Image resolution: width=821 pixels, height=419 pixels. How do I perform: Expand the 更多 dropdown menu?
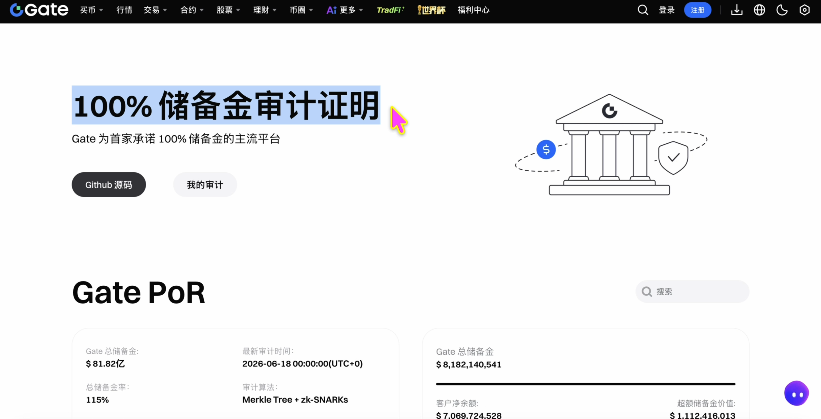(x=351, y=10)
